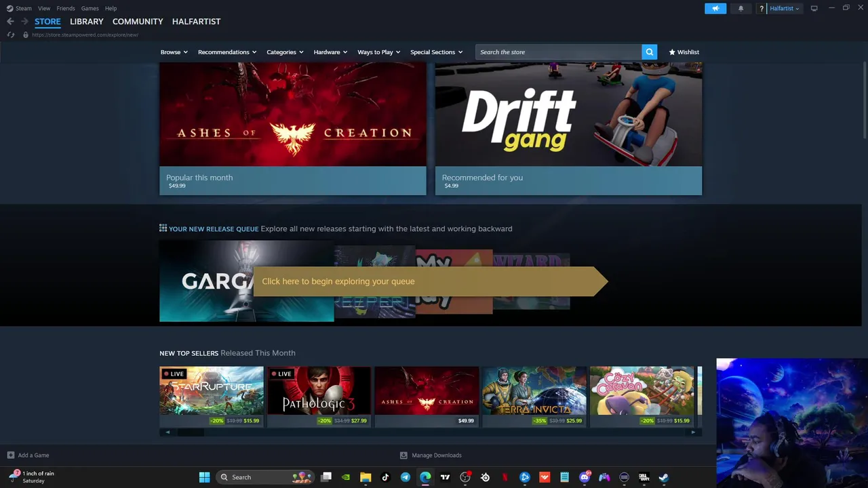Image resolution: width=868 pixels, height=488 pixels.
Task: Open File Explorer from the taskbar
Action: pos(366,477)
